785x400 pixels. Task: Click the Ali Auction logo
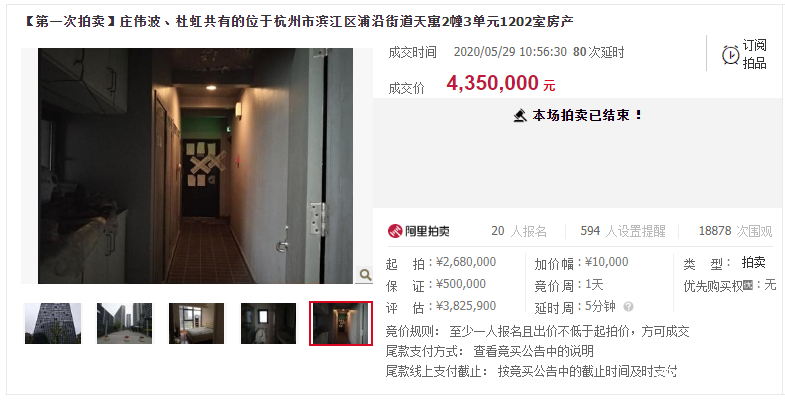419,231
